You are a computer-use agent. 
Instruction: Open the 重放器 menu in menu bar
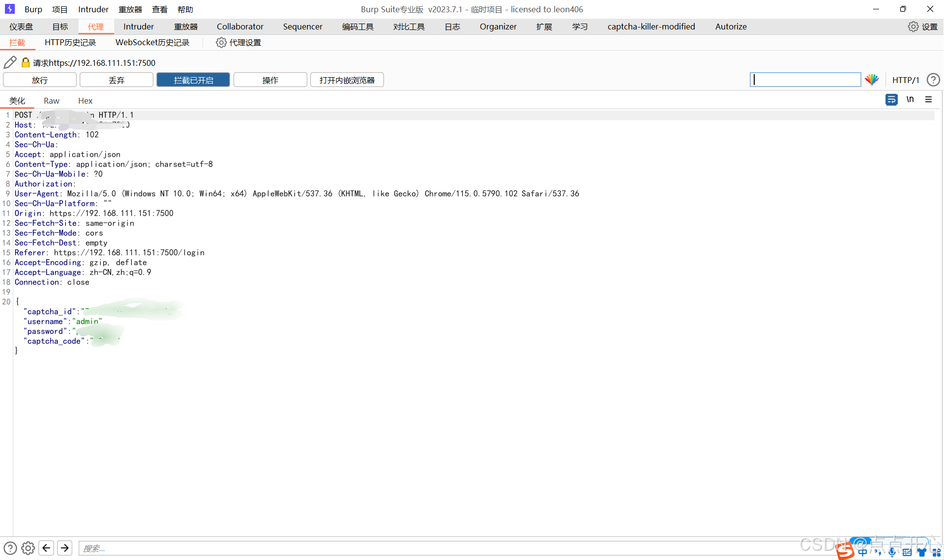pyautogui.click(x=130, y=9)
